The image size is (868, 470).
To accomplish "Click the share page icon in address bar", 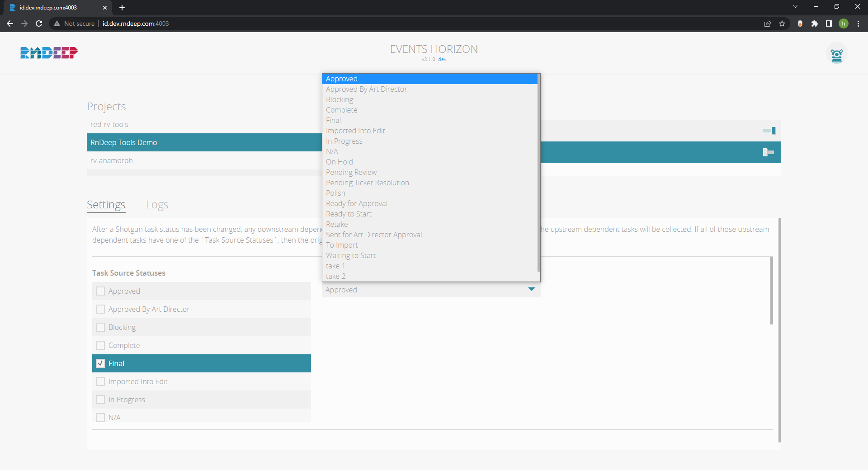I will click(768, 23).
